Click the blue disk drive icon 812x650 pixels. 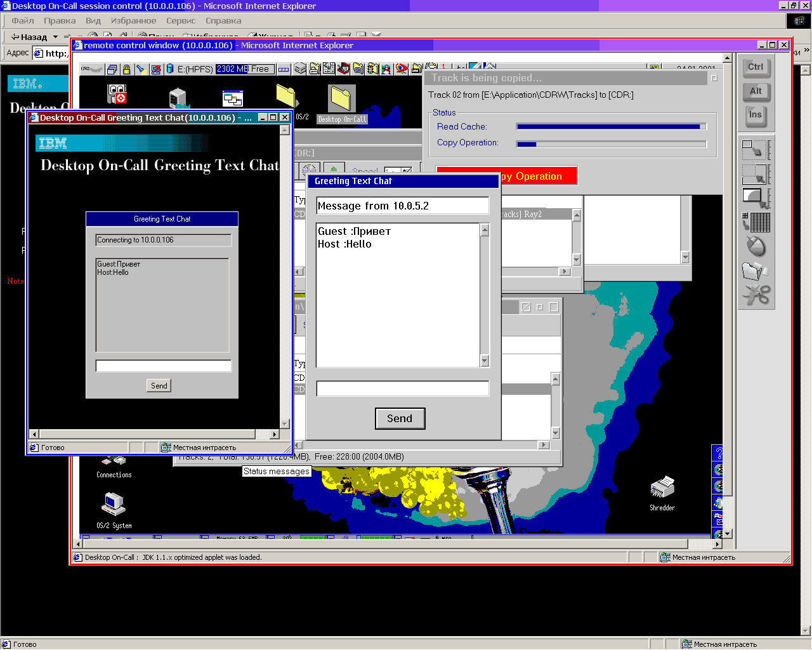coord(170,69)
